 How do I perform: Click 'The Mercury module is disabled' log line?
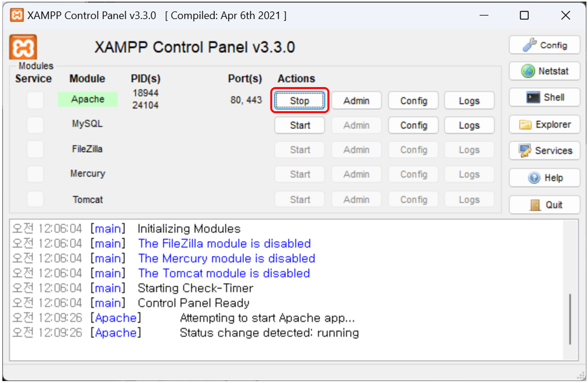227,258
